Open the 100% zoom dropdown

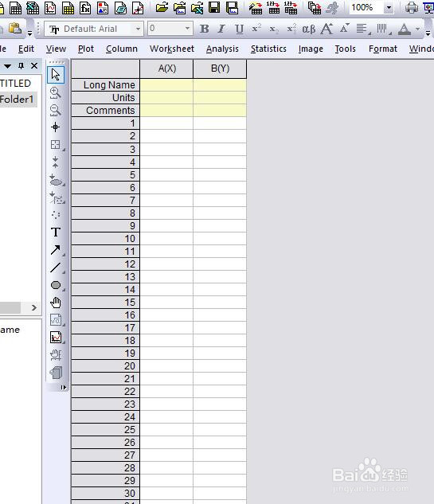pyautogui.click(x=389, y=8)
